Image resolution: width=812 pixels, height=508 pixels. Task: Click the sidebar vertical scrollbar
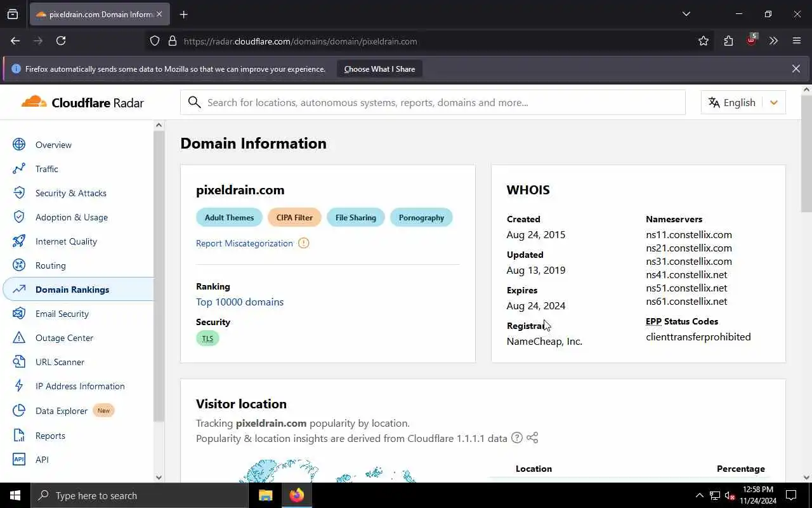coord(159,277)
